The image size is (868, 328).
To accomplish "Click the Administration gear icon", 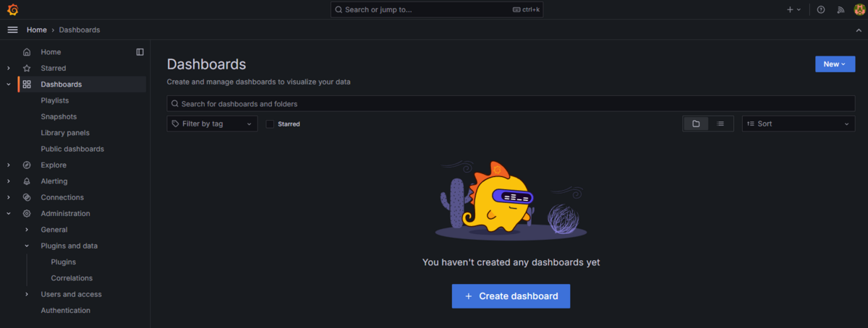I will (27, 214).
